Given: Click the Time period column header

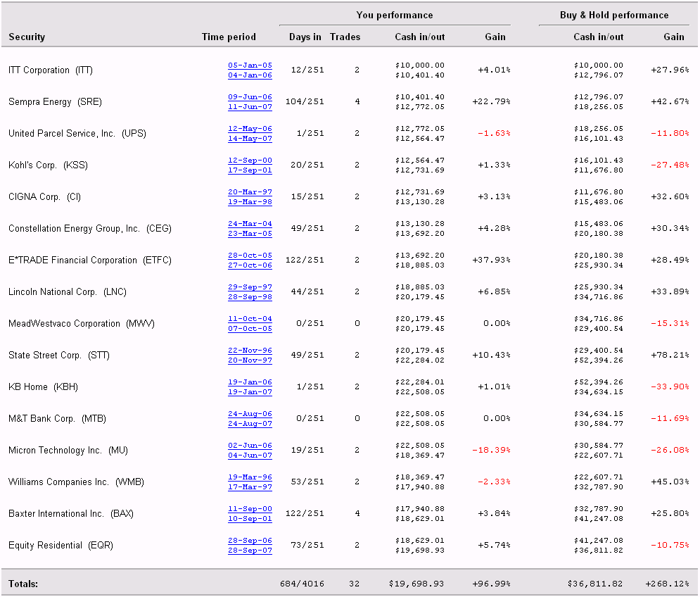Looking at the screenshot, I should click(x=229, y=37).
